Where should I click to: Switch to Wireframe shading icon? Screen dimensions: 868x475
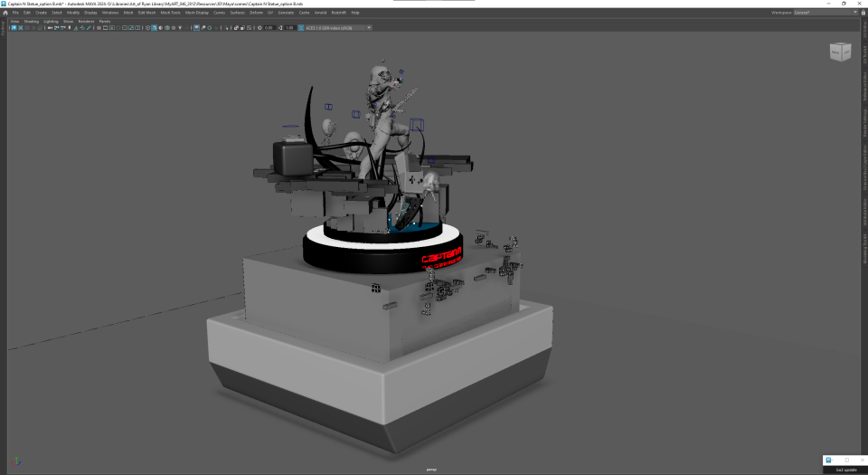pyautogui.click(x=147, y=28)
